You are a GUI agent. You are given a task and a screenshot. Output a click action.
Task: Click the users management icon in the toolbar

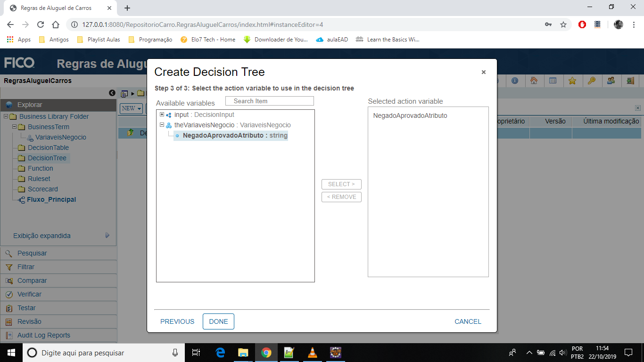(611, 81)
